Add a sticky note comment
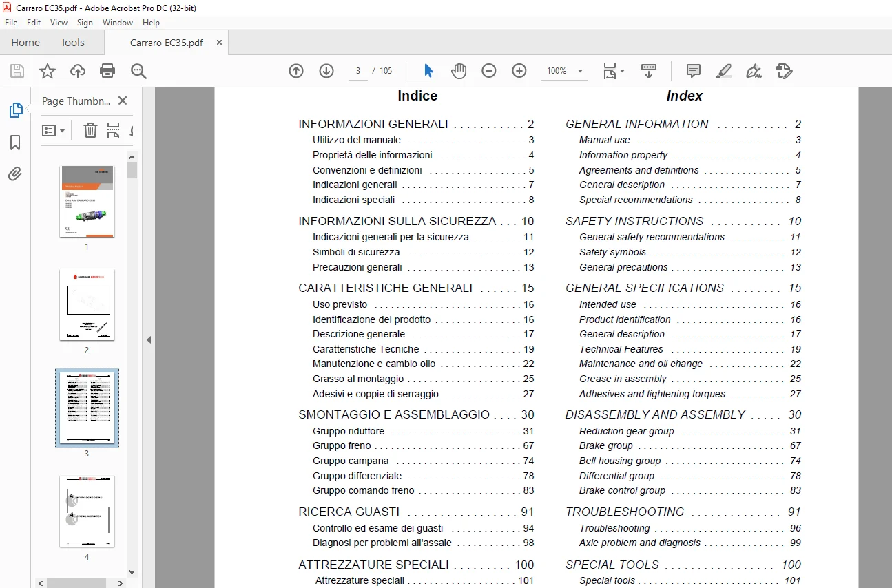892x588 pixels. pos(694,71)
